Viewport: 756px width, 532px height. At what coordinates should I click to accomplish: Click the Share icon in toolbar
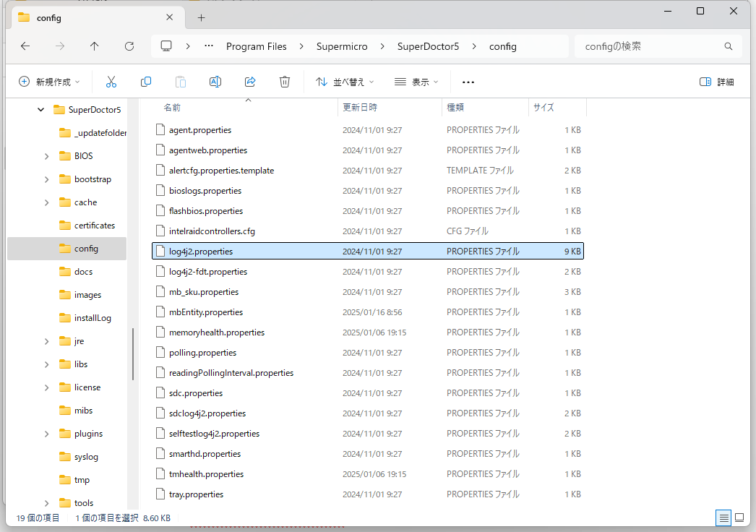(x=250, y=82)
